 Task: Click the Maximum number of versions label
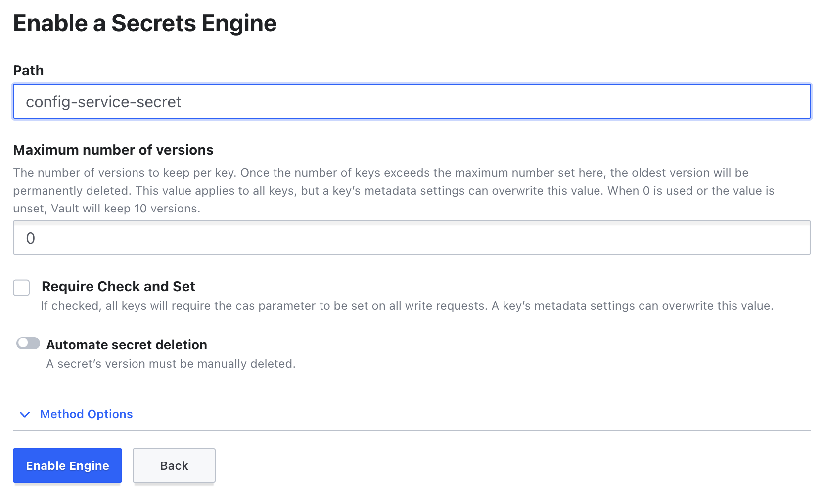click(113, 150)
